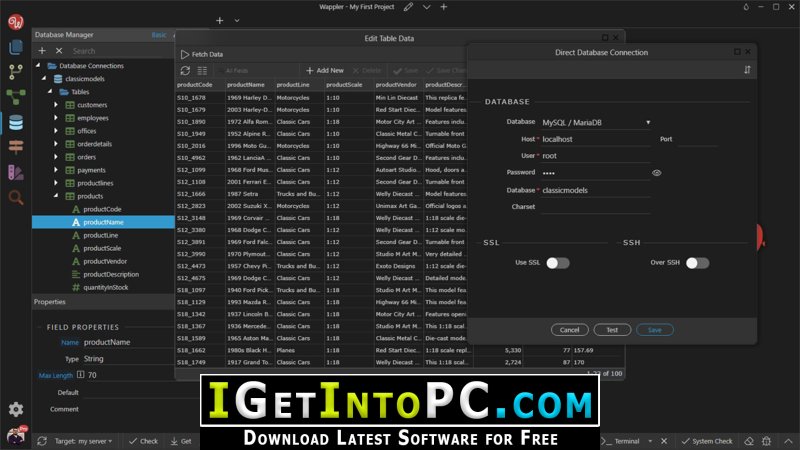The image size is (800, 450).
Task: Select the Database Manager sidebar icon
Action: click(x=16, y=122)
